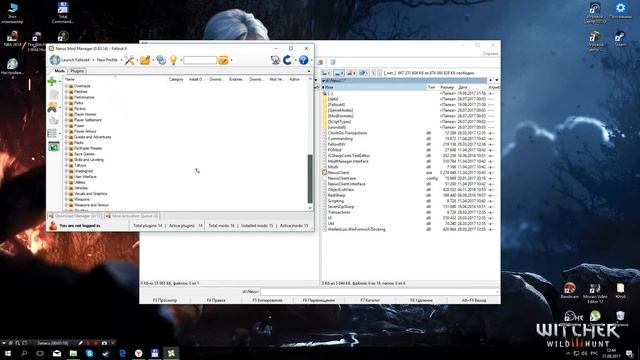
Task: Click the orange user login icon in status bar
Action: 53,225
